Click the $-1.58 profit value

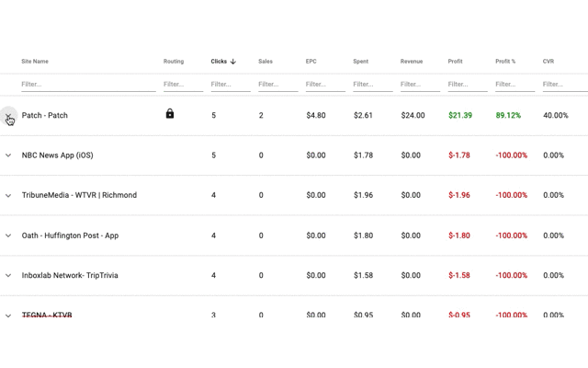click(x=459, y=275)
